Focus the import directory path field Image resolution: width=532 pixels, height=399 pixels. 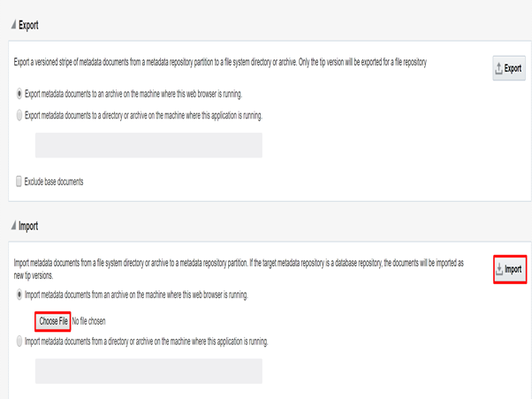148,371
